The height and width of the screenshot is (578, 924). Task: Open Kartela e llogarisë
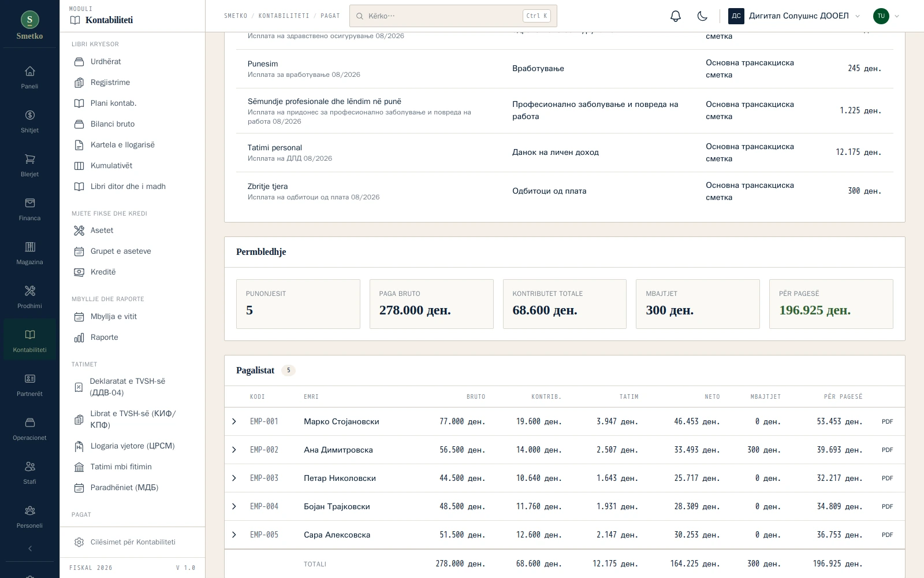132,145
